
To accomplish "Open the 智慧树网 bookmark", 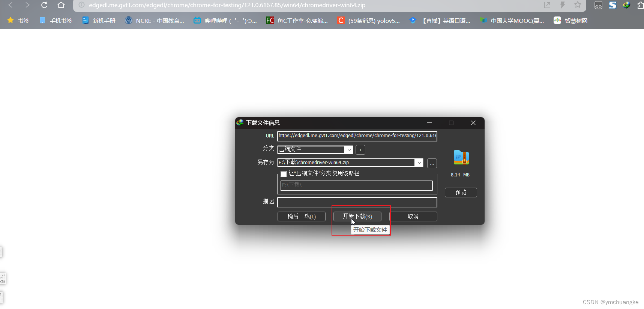I will coord(570,21).
